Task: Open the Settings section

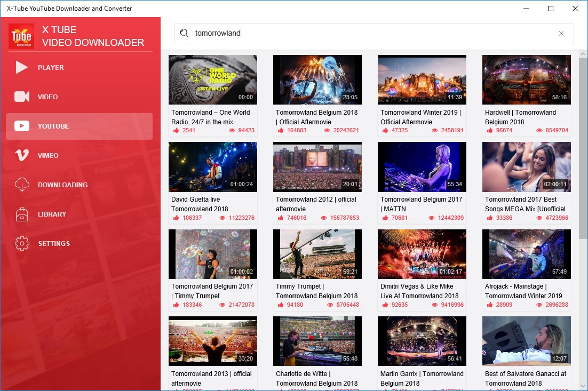Action: point(79,243)
